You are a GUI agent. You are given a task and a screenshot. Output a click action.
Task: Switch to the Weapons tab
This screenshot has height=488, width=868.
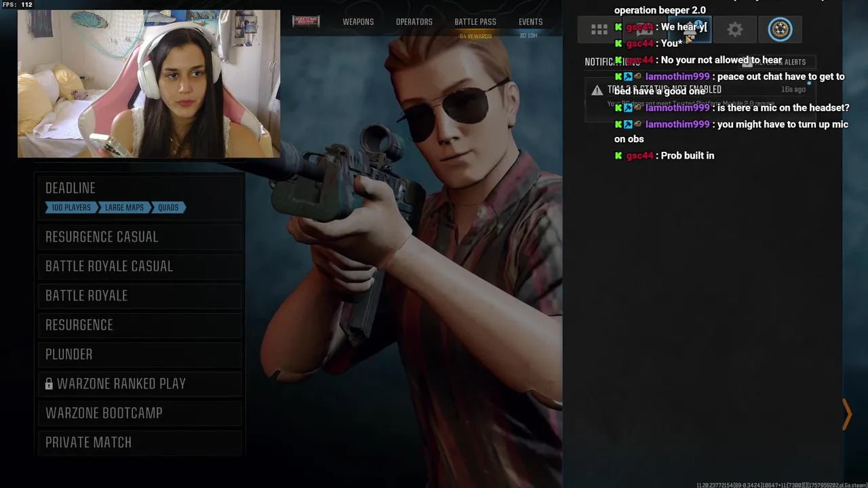(358, 22)
